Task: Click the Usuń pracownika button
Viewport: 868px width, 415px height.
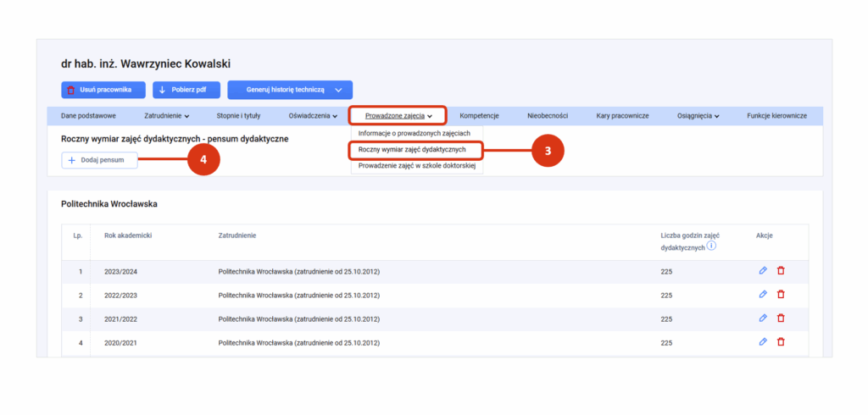Action: coord(103,90)
